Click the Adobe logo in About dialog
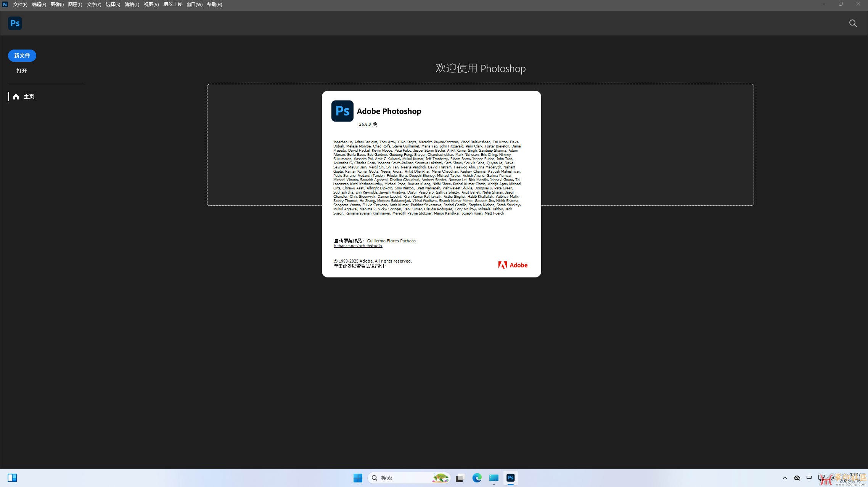 pyautogui.click(x=513, y=265)
